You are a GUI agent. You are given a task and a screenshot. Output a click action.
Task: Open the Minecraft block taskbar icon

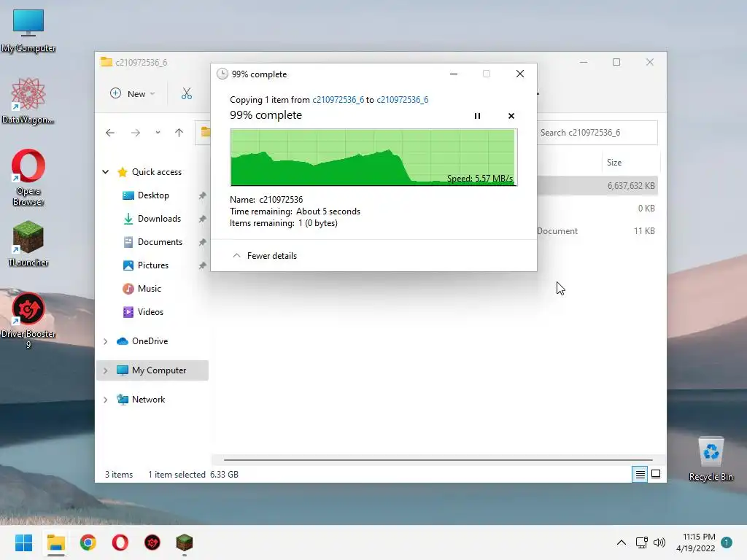[185, 542]
